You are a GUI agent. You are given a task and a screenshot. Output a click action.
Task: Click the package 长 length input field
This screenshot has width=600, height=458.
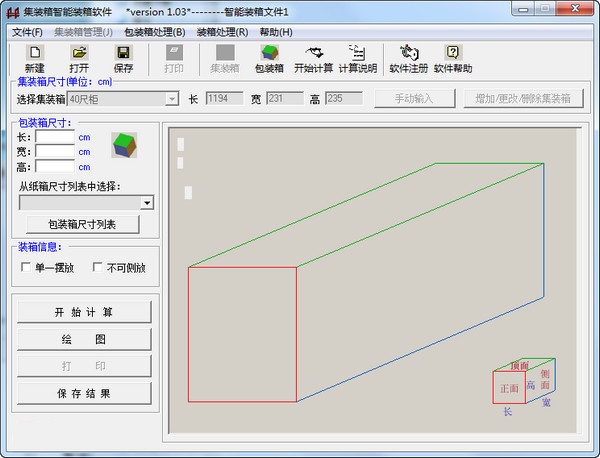(55, 137)
